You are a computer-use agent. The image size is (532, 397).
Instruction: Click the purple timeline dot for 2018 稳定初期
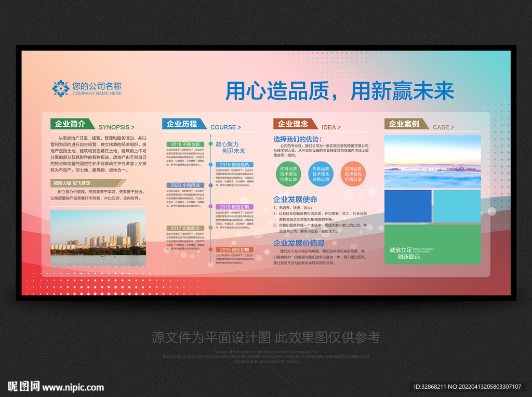click(x=210, y=206)
